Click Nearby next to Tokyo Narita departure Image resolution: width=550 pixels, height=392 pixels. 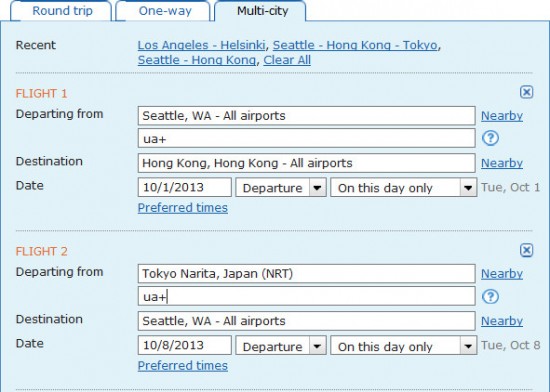pos(502,274)
